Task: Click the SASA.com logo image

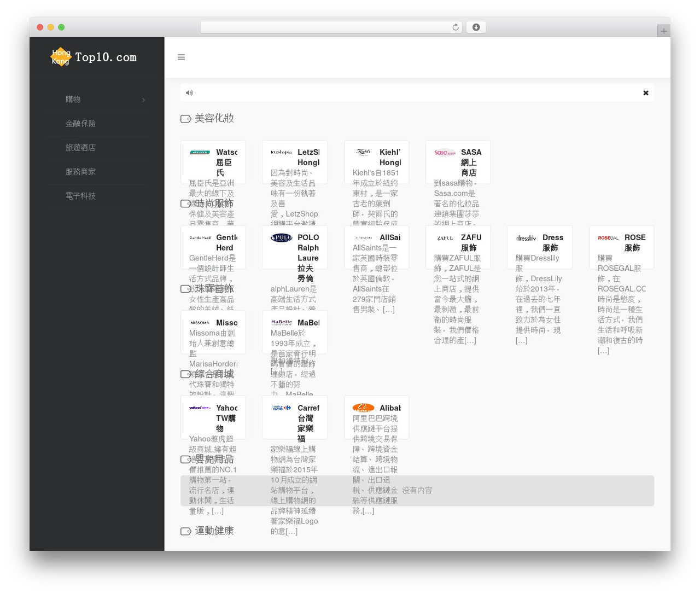Action: (x=445, y=153)
